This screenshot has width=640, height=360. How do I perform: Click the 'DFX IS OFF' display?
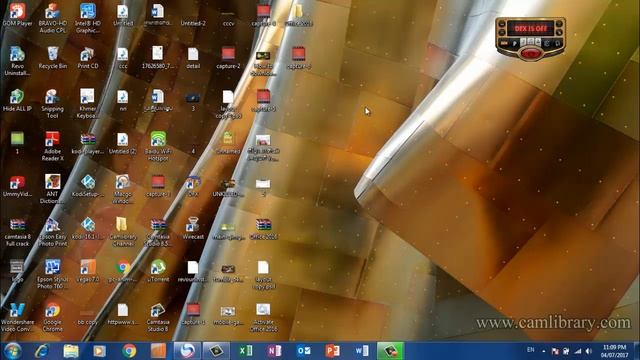(x=530, y=29)
